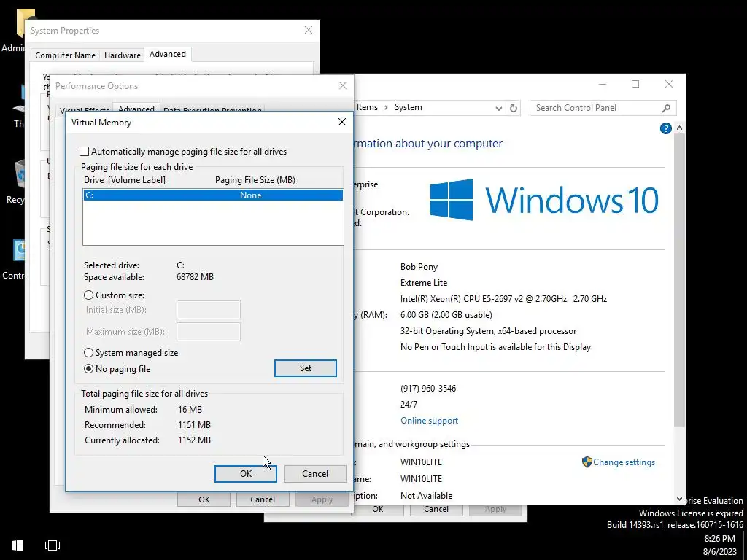Open the Visual Effects tab in Performance Options
Image resolution: width=747 pixels, height=560 pixels.
click(x=85, y=109)
